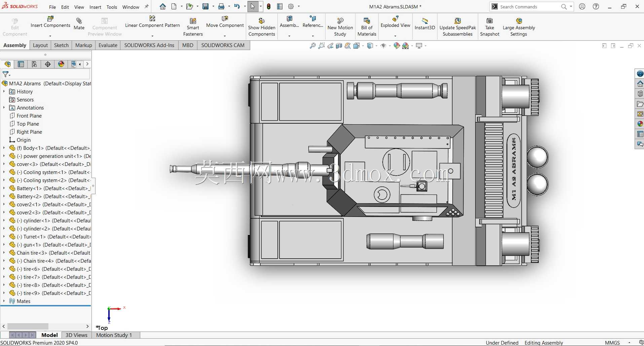Toggle Show Hidden Components
This screenshot has width=644, height=346.
(x=262, y=27)
